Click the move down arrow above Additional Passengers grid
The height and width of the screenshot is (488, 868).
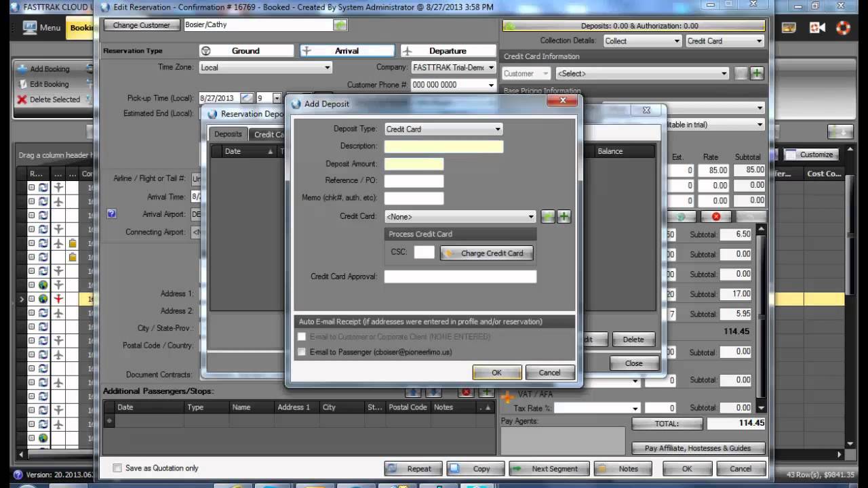point(433,392)
